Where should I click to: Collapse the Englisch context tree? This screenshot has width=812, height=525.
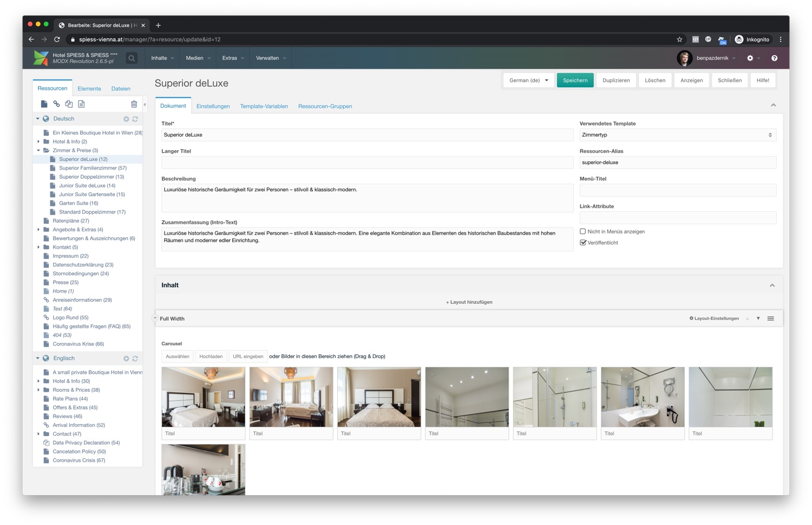click(37, 359)
